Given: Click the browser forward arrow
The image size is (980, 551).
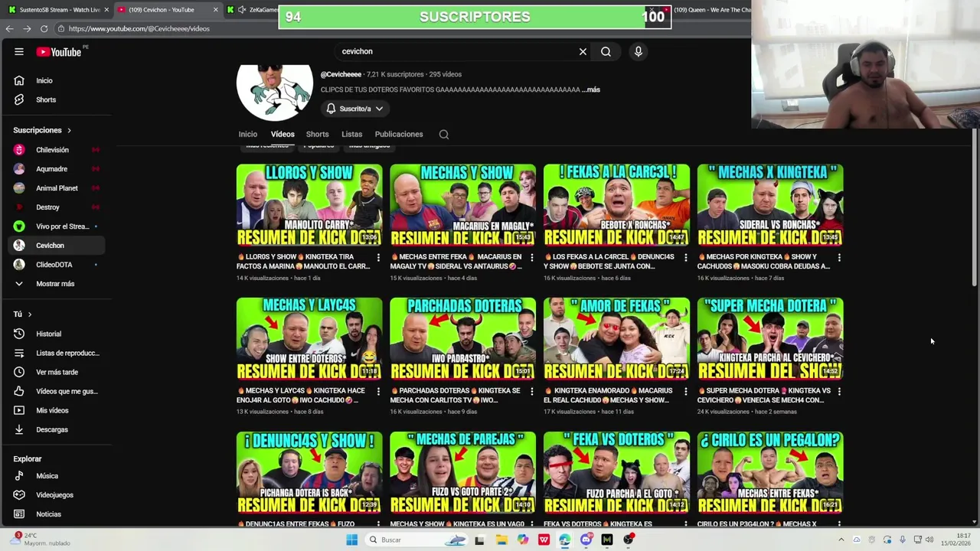Looking at the screenshot, I should click(27, 28).
